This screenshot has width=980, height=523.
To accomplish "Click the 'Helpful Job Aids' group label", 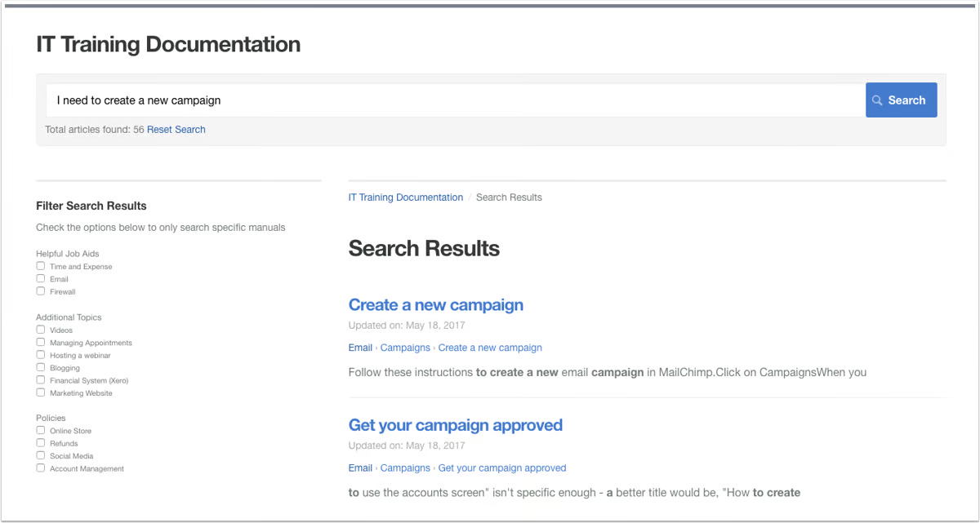I will (x=68, y=254).
